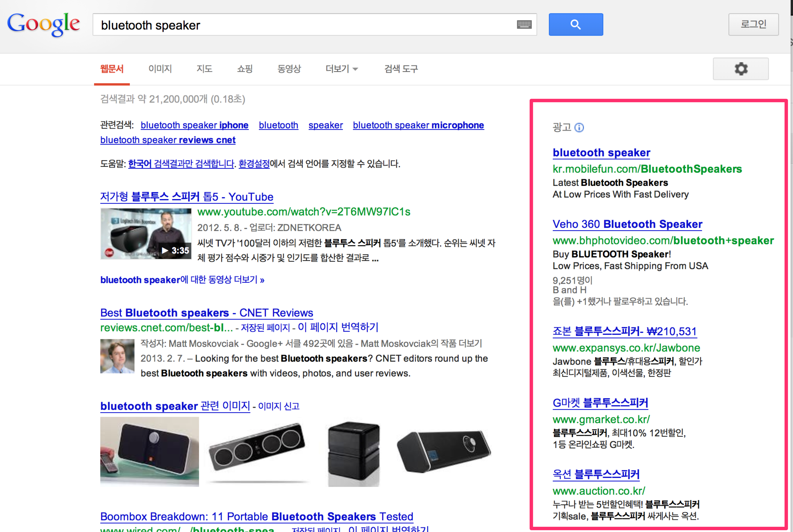Open the settings gear menu

(741, 69)
